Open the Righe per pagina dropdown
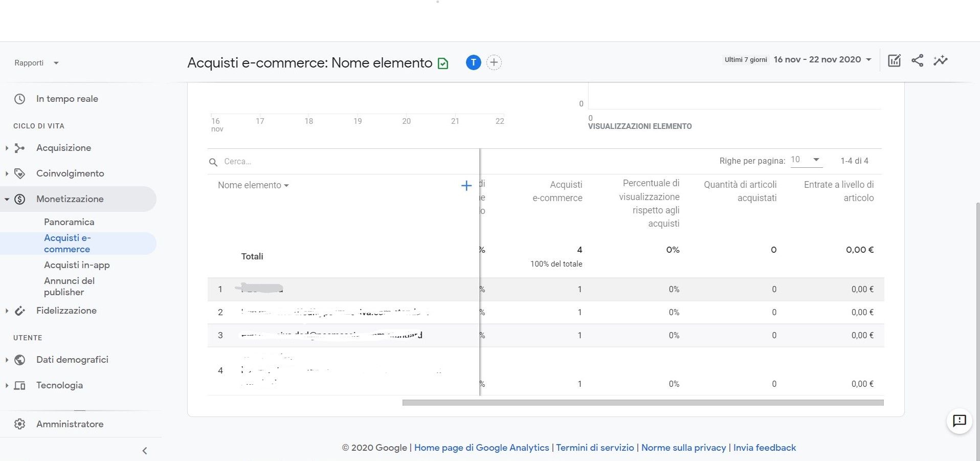Image resolution: width=980 pixels, height=461 pixels. pyautogui.click(x=806, y=160)
